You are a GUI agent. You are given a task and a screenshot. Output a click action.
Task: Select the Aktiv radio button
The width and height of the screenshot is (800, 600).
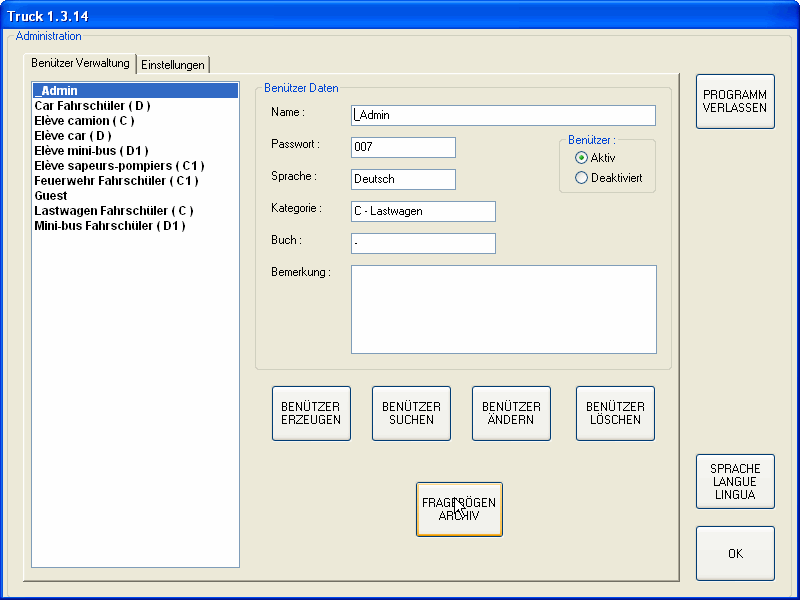pyautogui.click(x=581, y=158)
